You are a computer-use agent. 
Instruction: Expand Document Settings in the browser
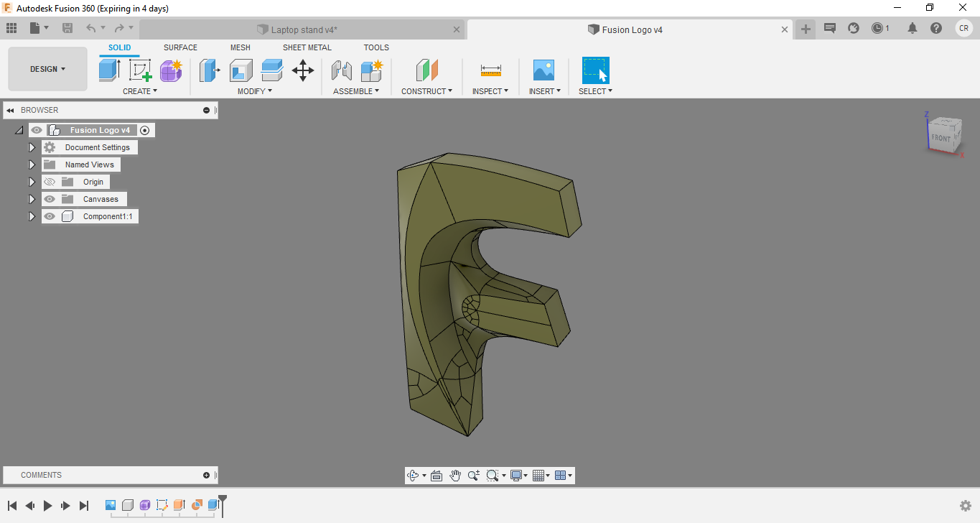32,147
